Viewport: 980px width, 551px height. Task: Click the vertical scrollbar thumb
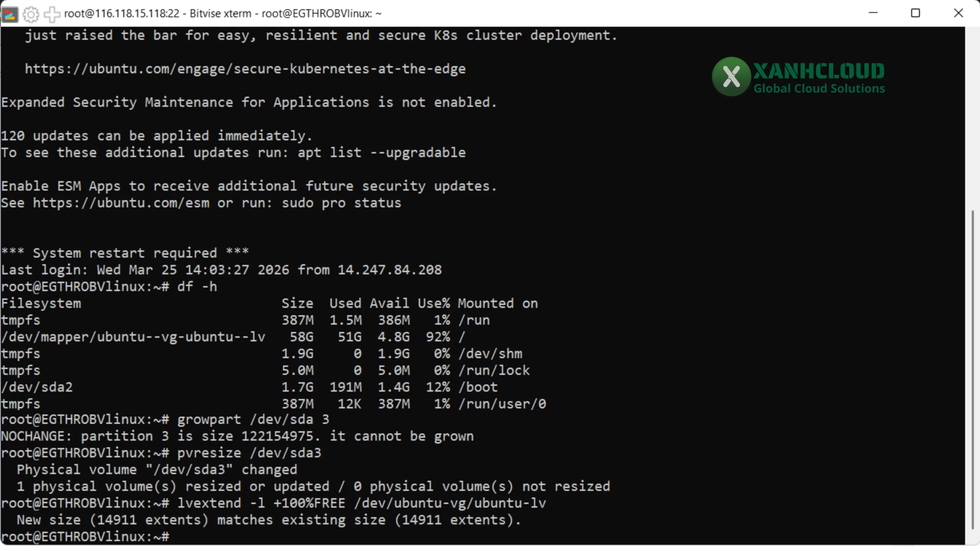click(972, 369)
